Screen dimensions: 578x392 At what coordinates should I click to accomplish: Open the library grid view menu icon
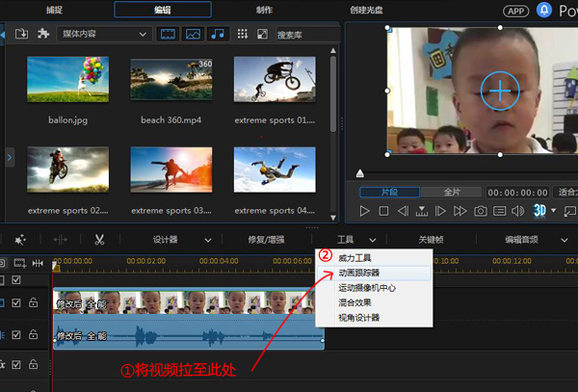(242, 35)
